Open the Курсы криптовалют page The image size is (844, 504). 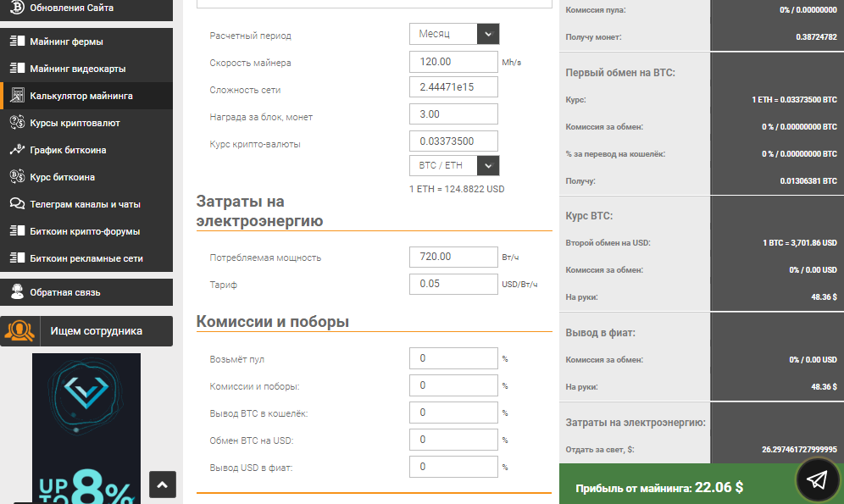coord(86,123)
